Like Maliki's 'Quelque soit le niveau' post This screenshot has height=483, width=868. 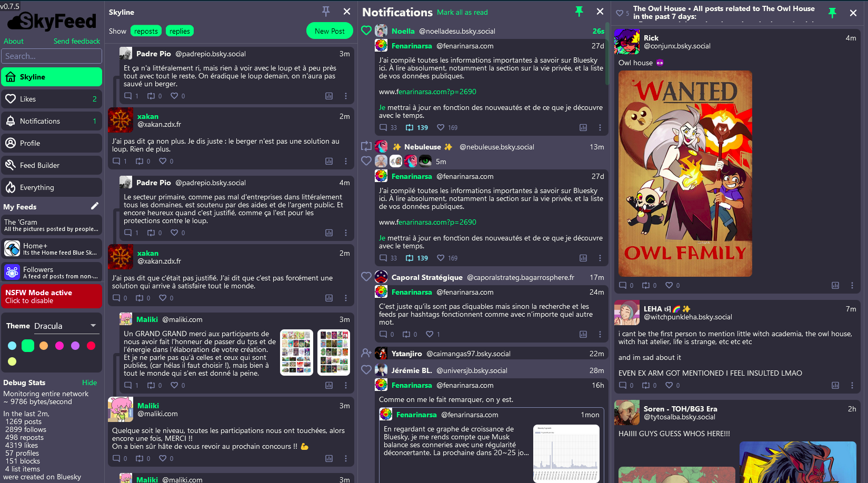click(x=163, y=458)
